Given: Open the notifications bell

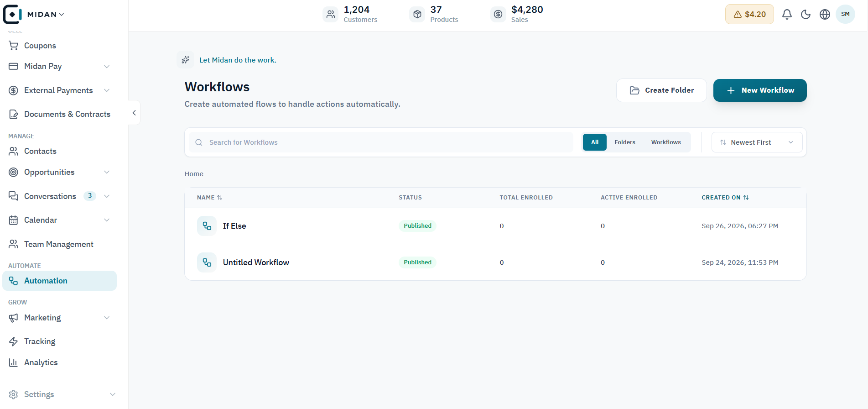Looking at the screenshot, I should 787,15.
